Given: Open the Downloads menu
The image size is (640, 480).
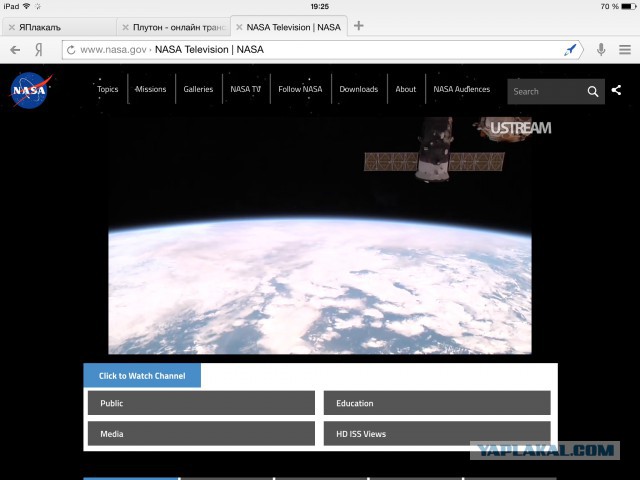Looking at the screenshot, I should 359,89.
